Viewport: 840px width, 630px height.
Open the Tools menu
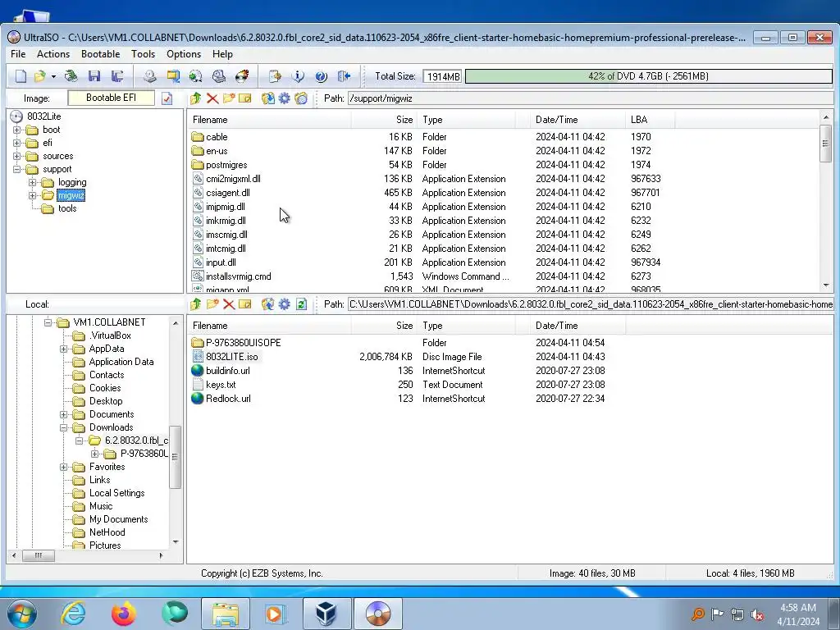click(x=143, y=54)
